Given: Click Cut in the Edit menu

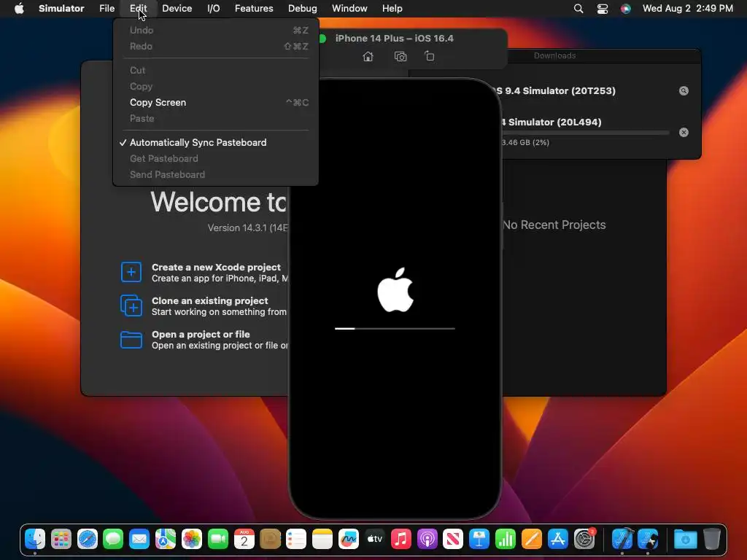Looking at the screenshot, I should point(215,71).
